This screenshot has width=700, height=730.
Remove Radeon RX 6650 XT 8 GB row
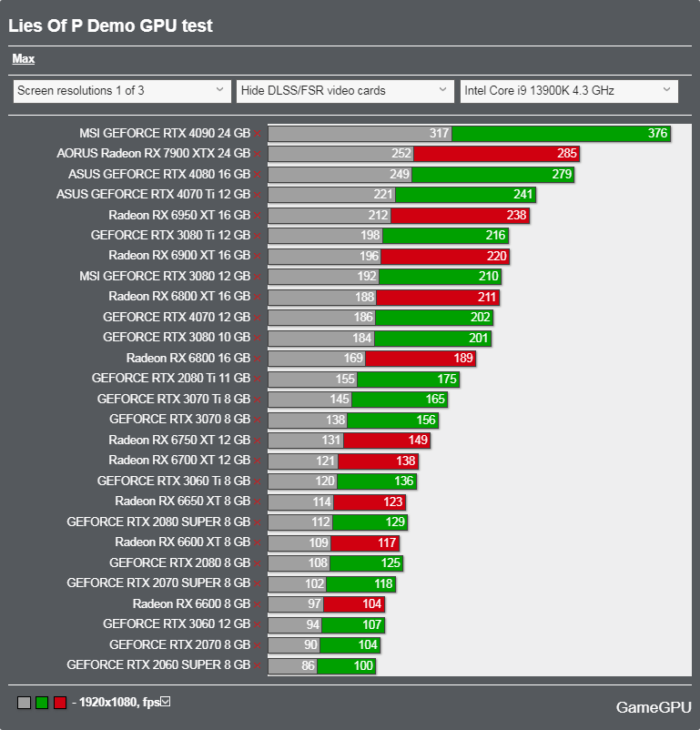pyautogui.click(x=257, y=502)
